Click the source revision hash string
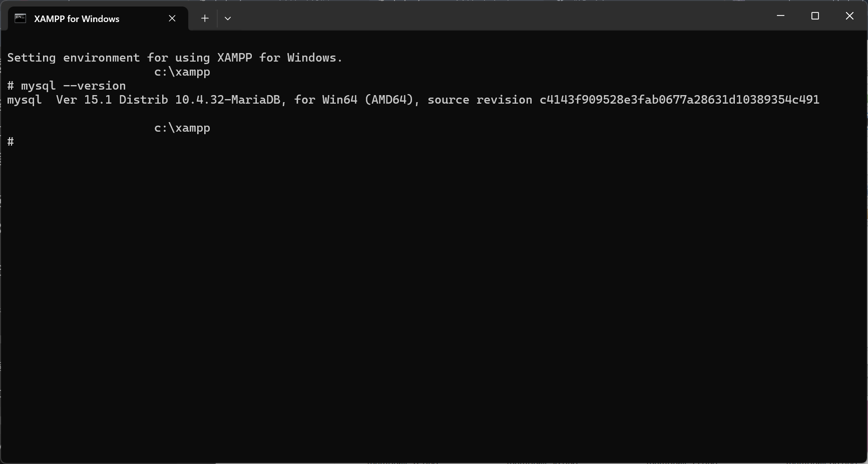 point(679,100)
